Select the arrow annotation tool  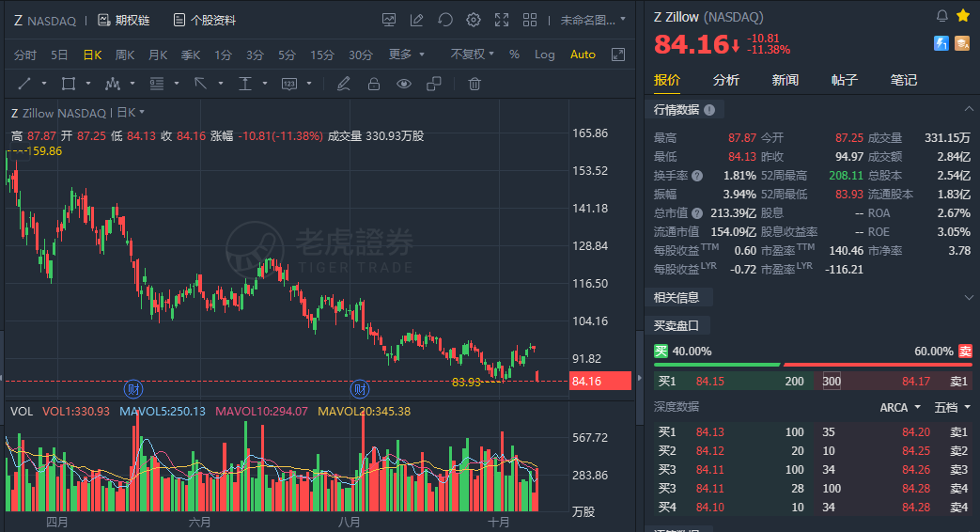tap(200, 83)
